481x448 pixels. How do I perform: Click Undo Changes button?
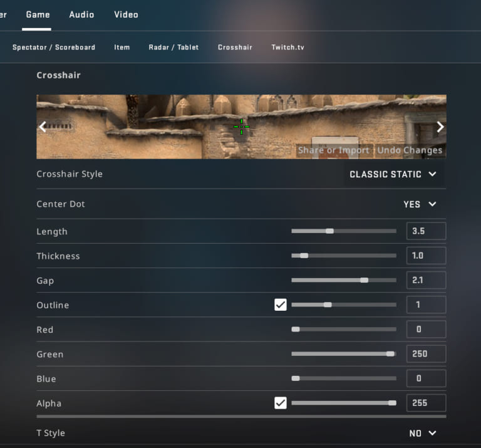410,150
